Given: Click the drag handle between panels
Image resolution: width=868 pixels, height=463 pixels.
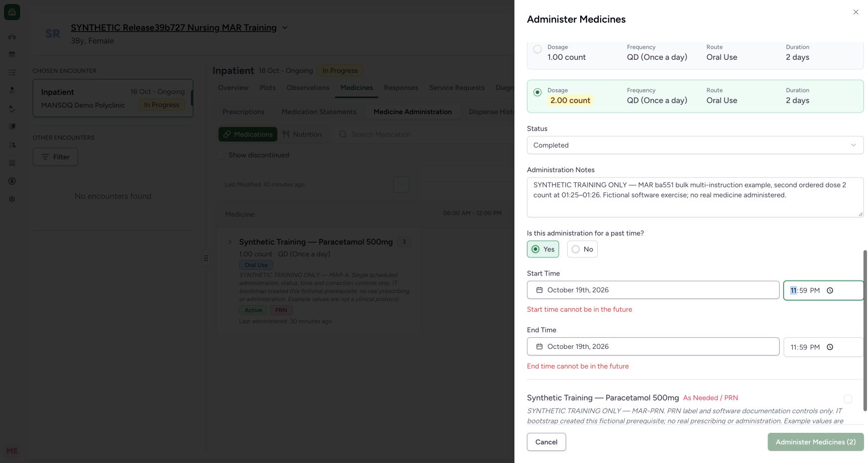Looking at the screenshot, I should pos(206,258).
